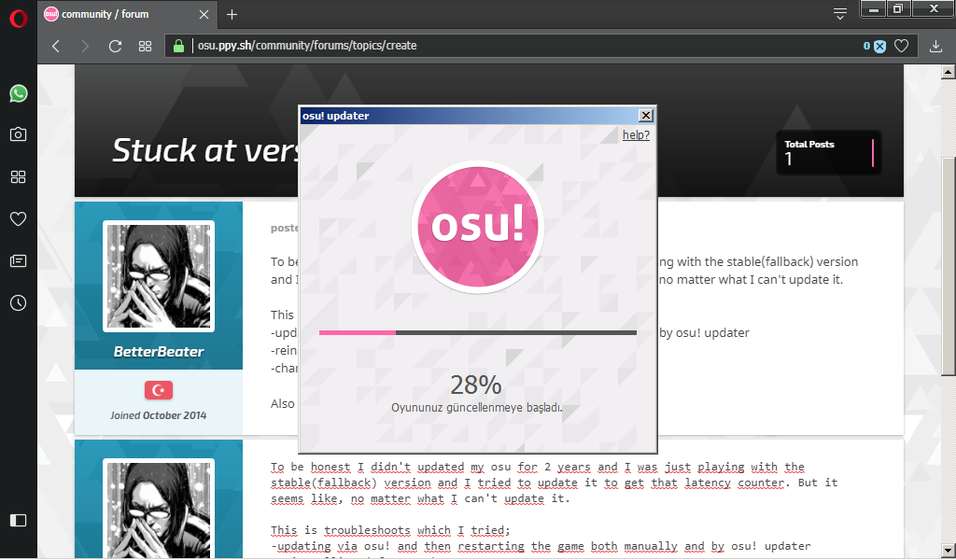This screenshot has width=956, height=560.
Task: Close the community / forum tab
Action: [204, 14]
